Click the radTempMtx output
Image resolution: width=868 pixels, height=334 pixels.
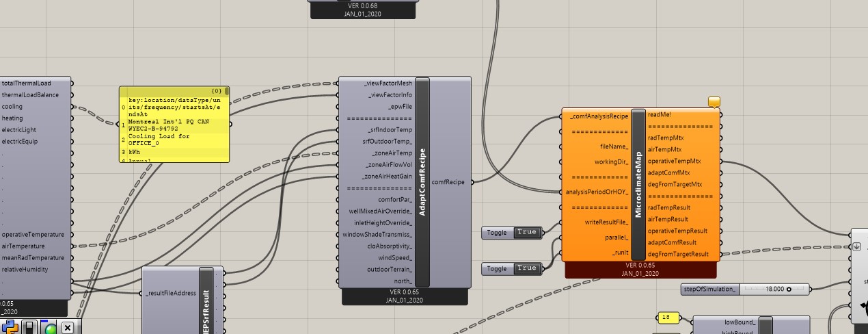666,138
